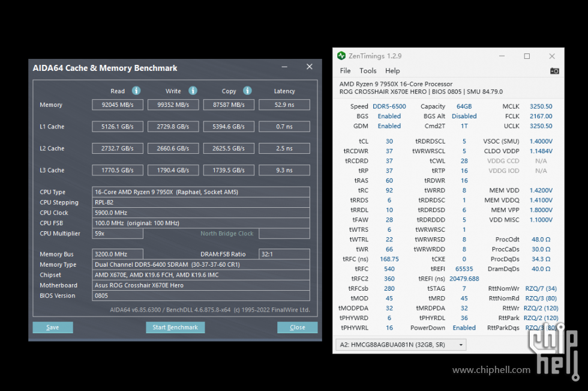Click the BGS Alt value Disabled
The width and height of the screenshot is (588, 391).
click(x=464, y=116)
